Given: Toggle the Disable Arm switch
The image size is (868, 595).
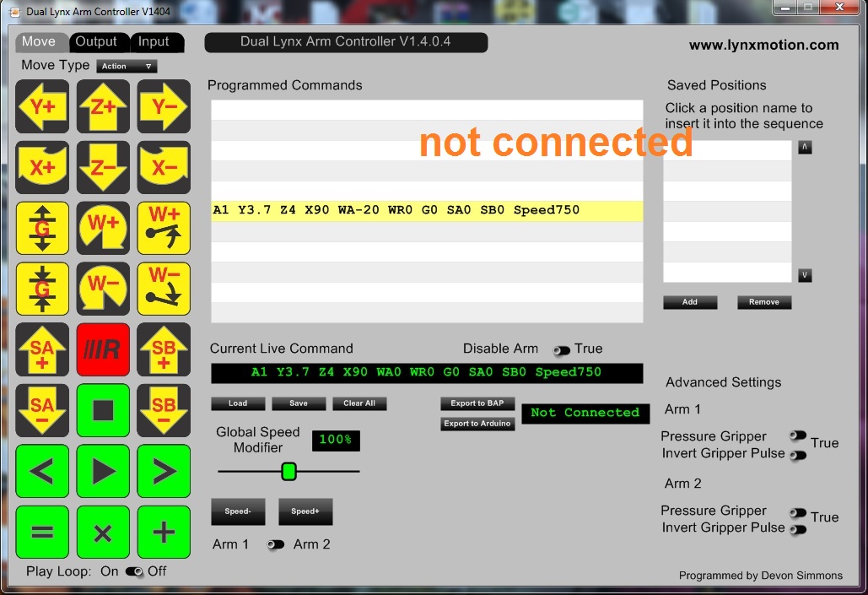Looking at the screenshot, I should [561, 350].
